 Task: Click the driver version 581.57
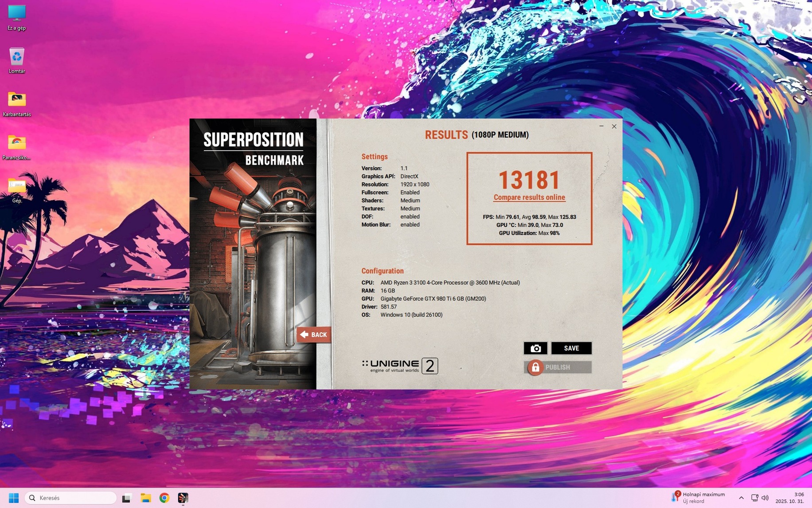coord(388,307)
